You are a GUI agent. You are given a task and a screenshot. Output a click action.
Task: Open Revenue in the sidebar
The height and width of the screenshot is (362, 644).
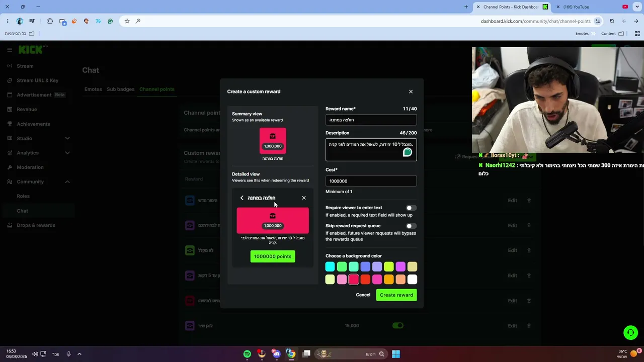click(26, 109)
